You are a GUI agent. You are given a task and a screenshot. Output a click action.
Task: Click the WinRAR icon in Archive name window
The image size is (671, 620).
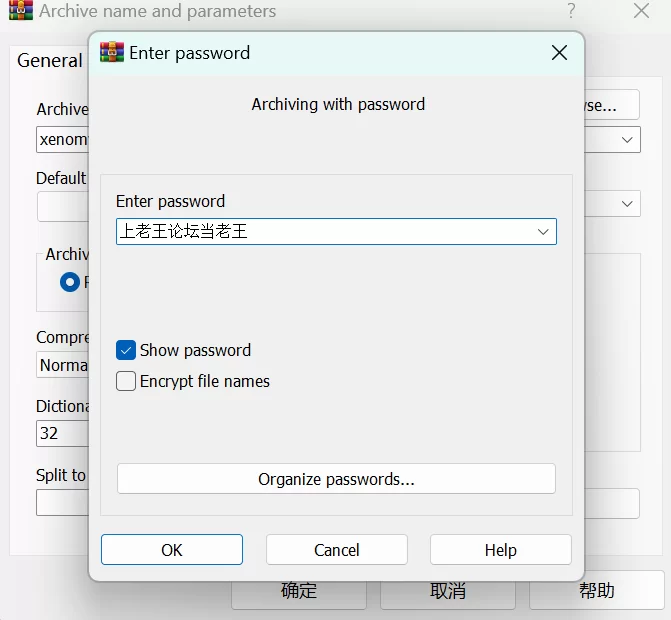(19, 12)
